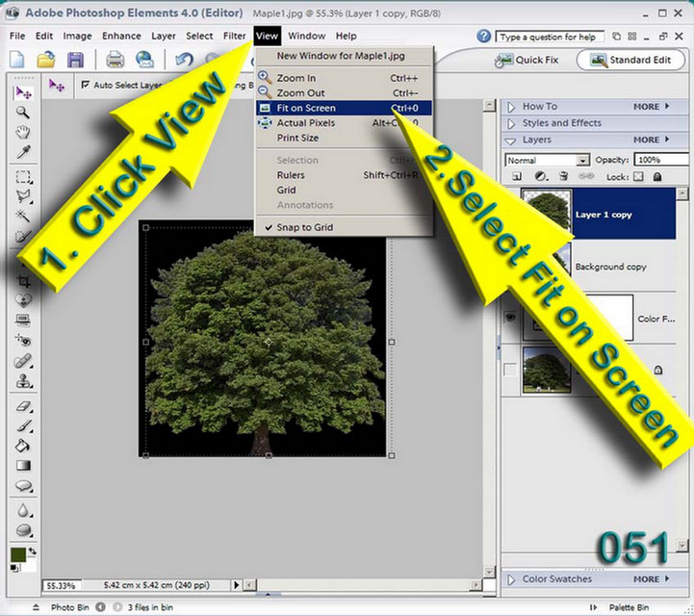Pick the Magic Wand tool
This screenshot has width=694, height=616.
pyautogui.click(x=23, y=216)
